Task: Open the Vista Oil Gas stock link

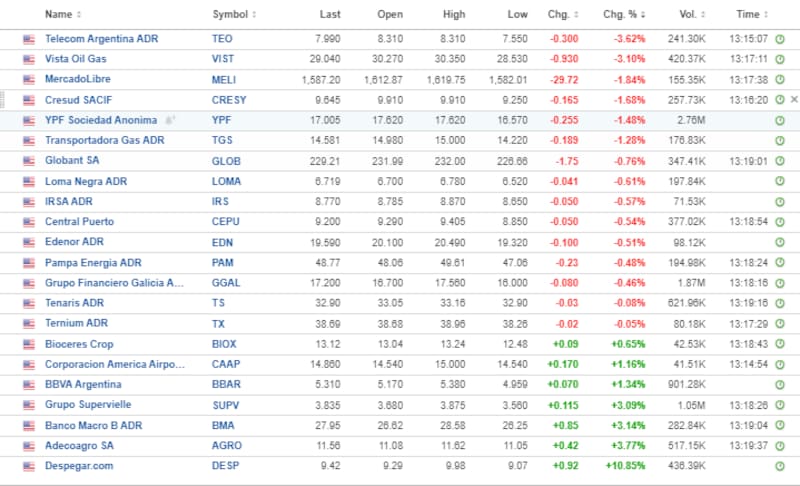Action: pyautogui.click(x=76, y=59)
